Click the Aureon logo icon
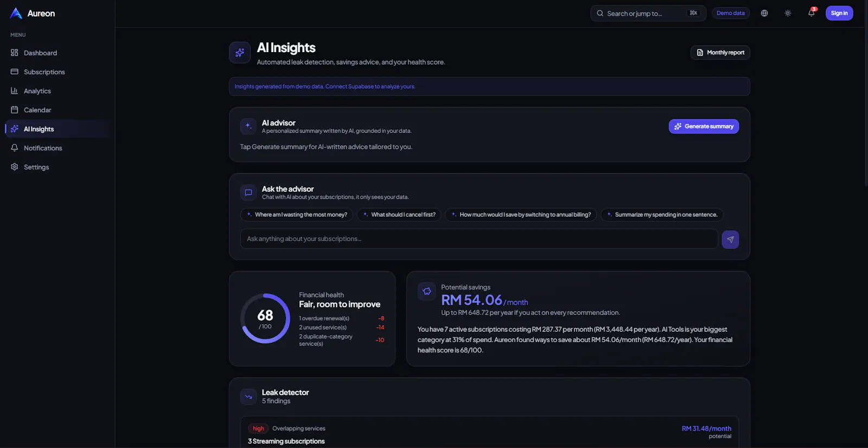The height and width of the screenshot is (448, 868). 16,13
